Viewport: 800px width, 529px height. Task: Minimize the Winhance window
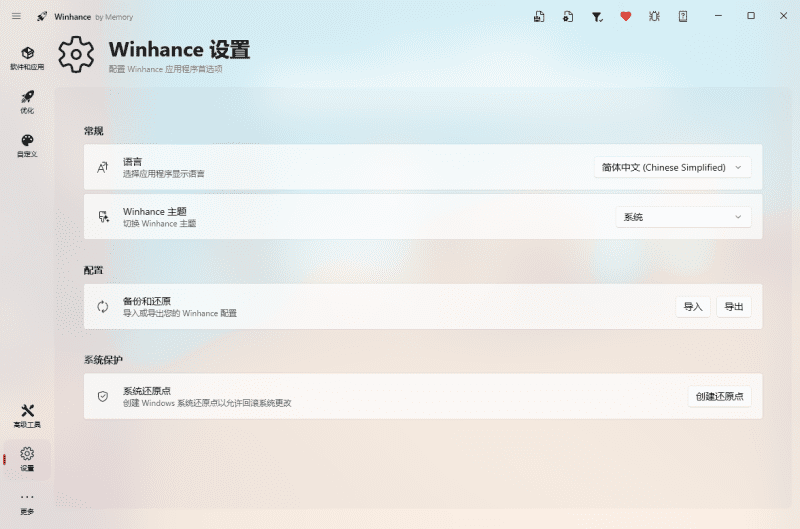coord(718,16)
